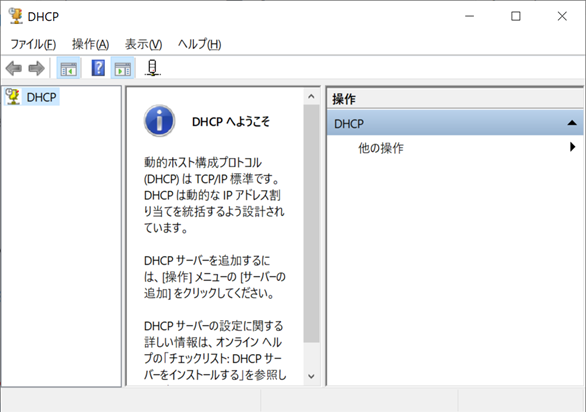Open the 操作(A) menu
586x412 pixels.
pos(90,44)
